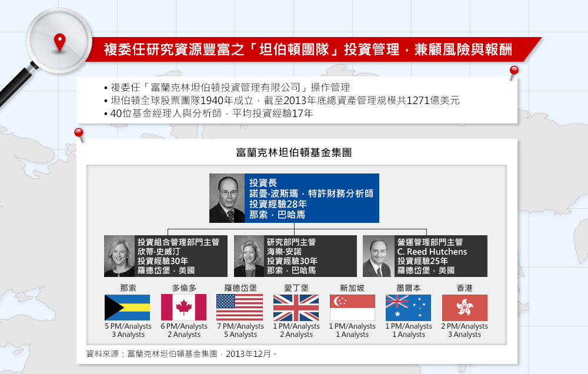
Task: Click portrait of 海樂·安諾
Action: 249,256
